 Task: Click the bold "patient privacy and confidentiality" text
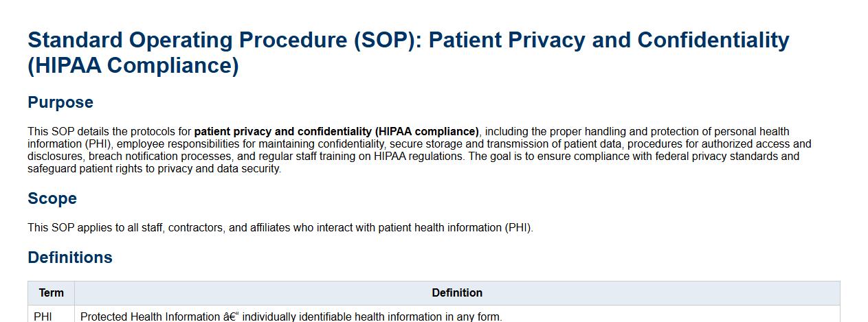(283, 131)
